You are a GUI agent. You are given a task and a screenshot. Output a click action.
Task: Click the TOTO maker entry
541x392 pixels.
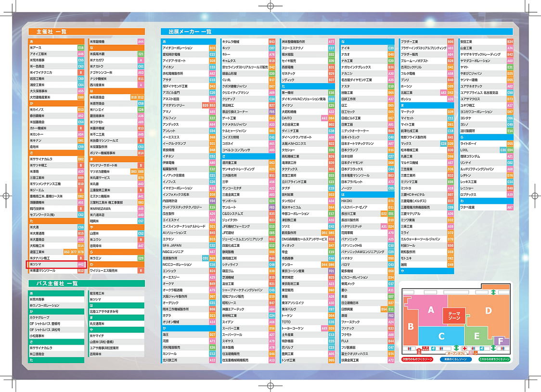[308, 322]
